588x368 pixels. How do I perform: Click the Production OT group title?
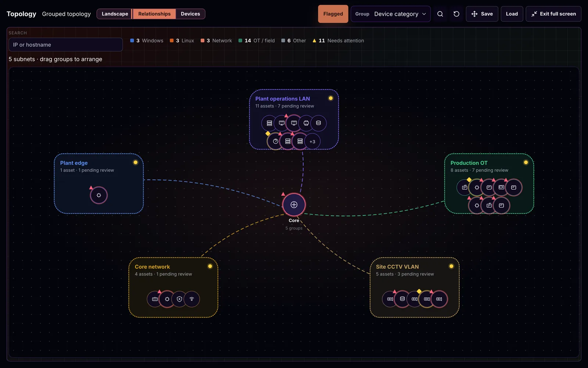(469, 163)
